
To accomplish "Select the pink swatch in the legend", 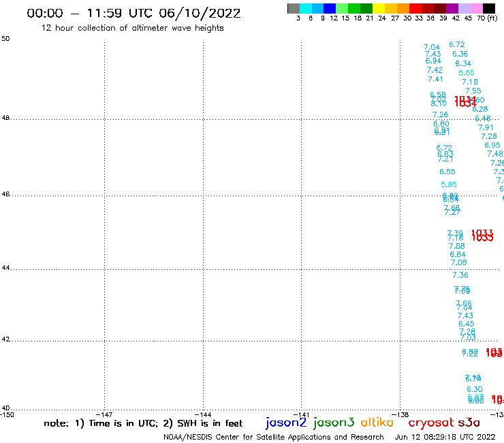I will tap(477, 8).
